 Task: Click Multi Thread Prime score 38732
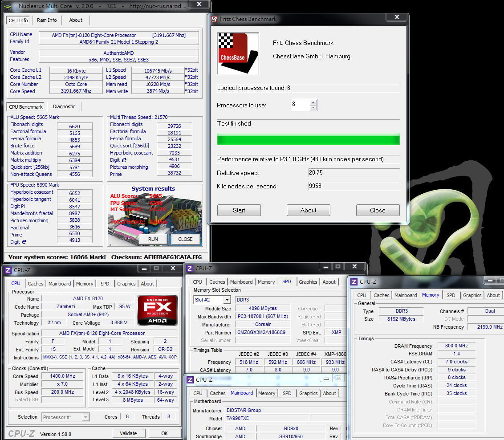pyautogui.click(x=175, y=173)
